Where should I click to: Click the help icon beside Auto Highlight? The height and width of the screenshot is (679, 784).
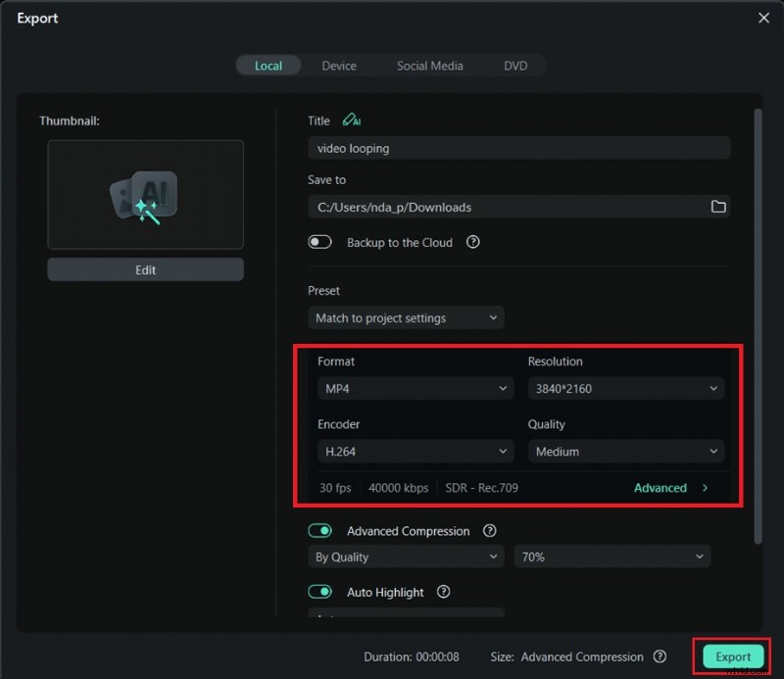[443, 592]
